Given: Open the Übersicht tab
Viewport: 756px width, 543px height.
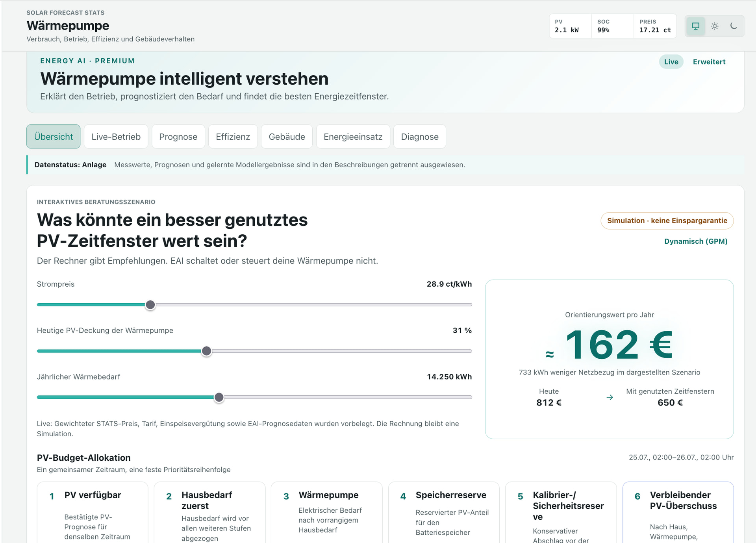Looking at the screenshot, I should (54, 137).
